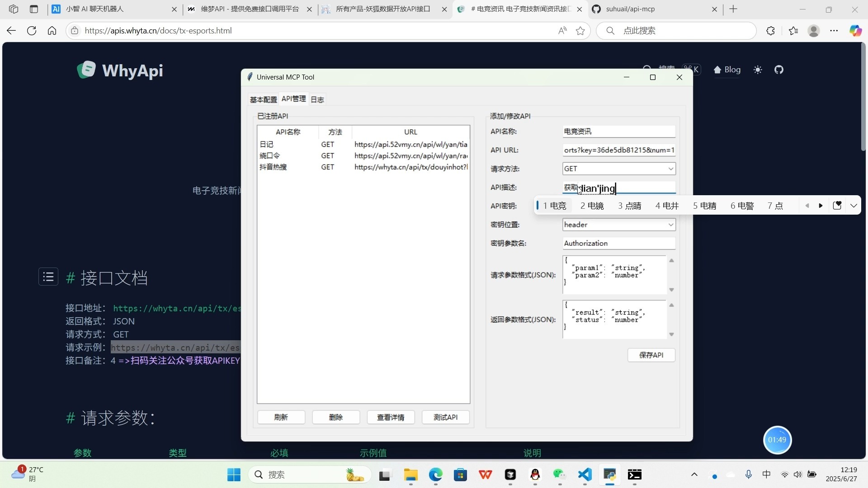
Task: Switch to the 日志 tab
Action: [317, 99]
